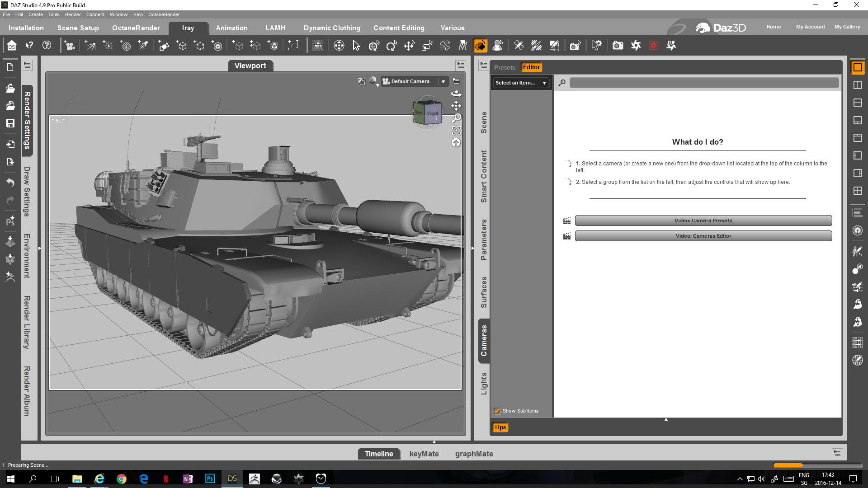This screenshot has height=488, width=868.
Task: Click the Save file icon in left sidebar
Action: (x=10, y=123)
